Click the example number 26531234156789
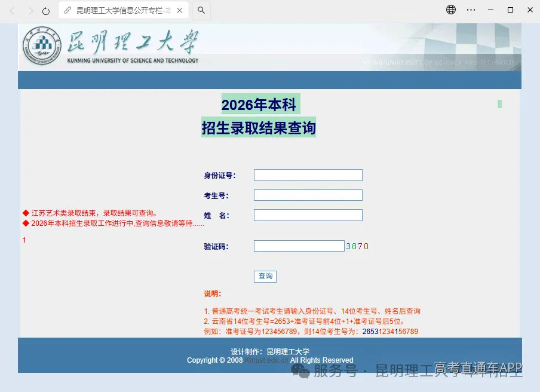 point(390,332)
